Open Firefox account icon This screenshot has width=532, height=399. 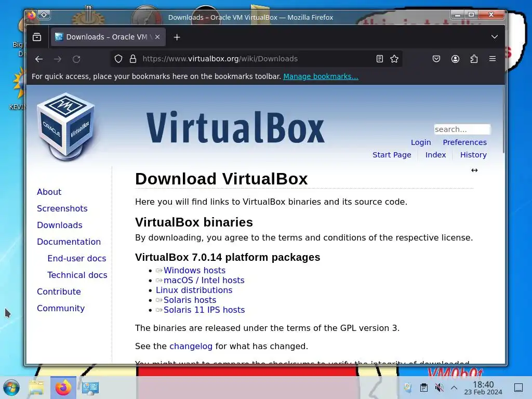pos(455,59)
